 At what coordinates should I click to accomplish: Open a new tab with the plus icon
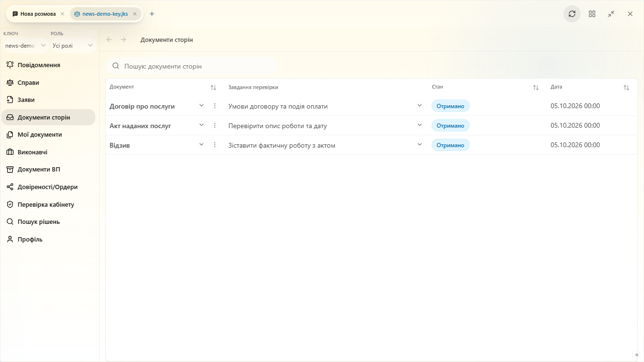click(152, 14)
